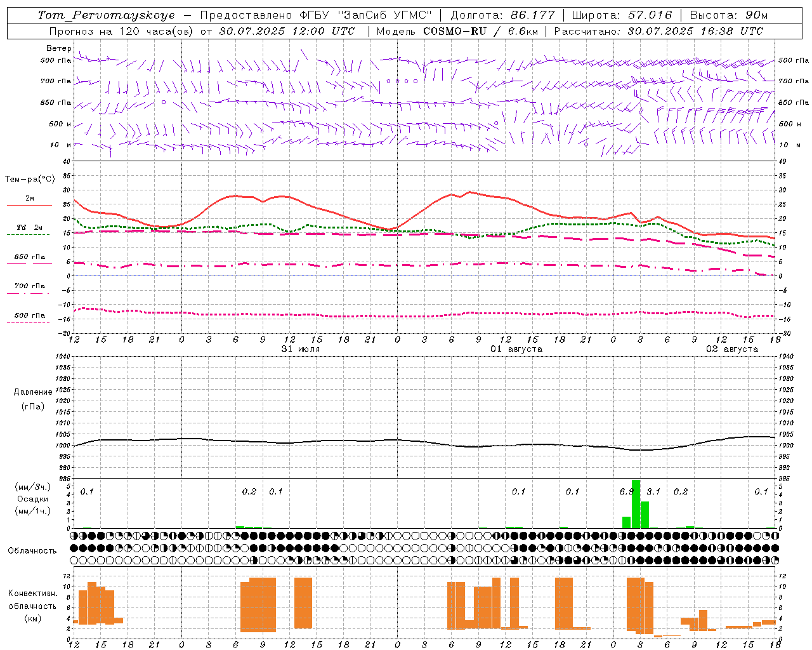Screen dimensions: 812x650
Task: Click the orange convective bar after 12h on 31 июля
Action: [303, 603]
